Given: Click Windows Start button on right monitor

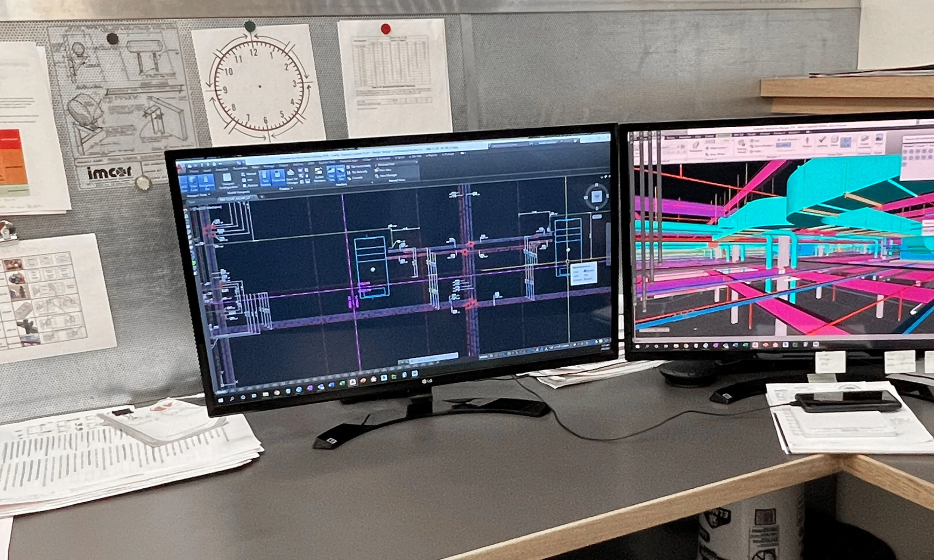Looking at the screenshot, I should pos(638,346).
